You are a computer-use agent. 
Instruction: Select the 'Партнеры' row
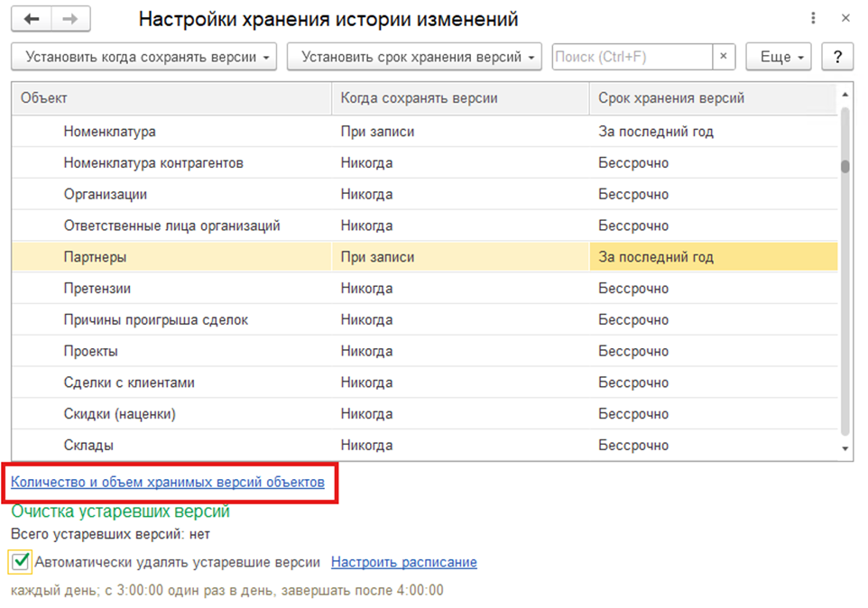(x=425, y=257)
